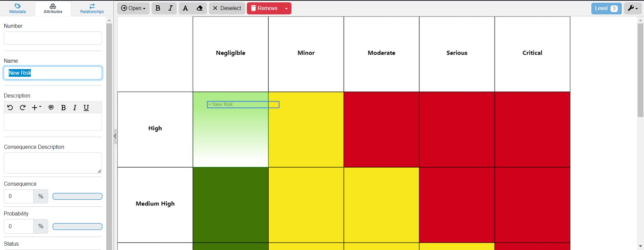Click the italic button in the top toolbar

[170, 8]
